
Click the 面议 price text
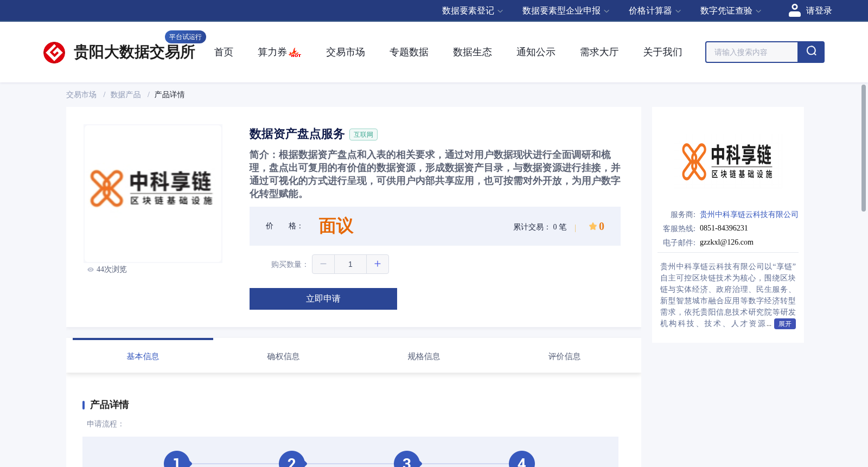click(336, 226)
